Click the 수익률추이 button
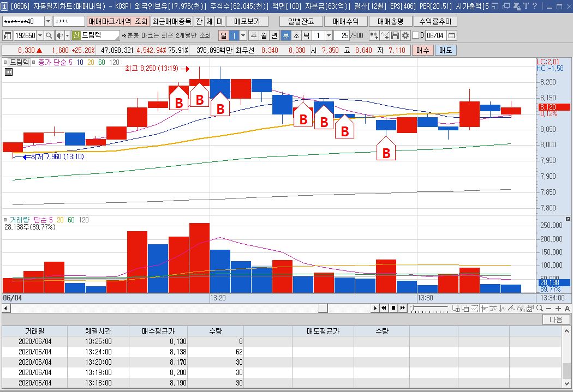Viewport: 573px width, 392px height. (x=435, y=21)
